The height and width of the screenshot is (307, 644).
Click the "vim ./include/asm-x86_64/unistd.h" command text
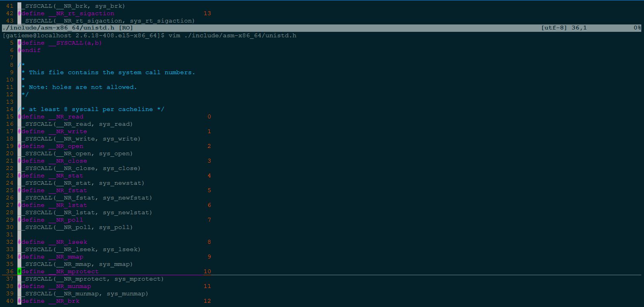(232, 35)
